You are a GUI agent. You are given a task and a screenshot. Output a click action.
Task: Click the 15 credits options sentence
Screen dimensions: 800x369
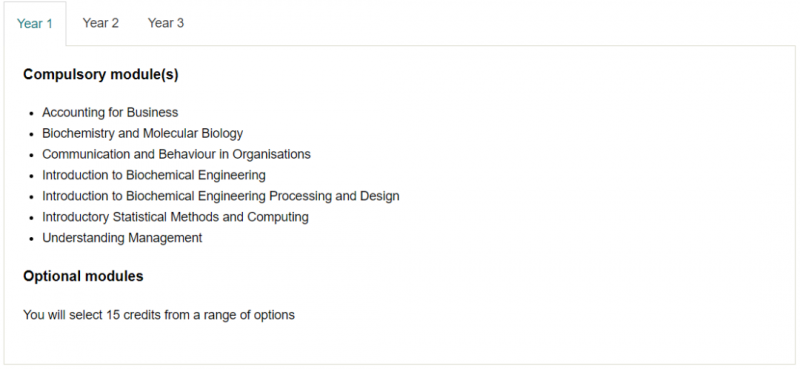click(x=159, y=315)
